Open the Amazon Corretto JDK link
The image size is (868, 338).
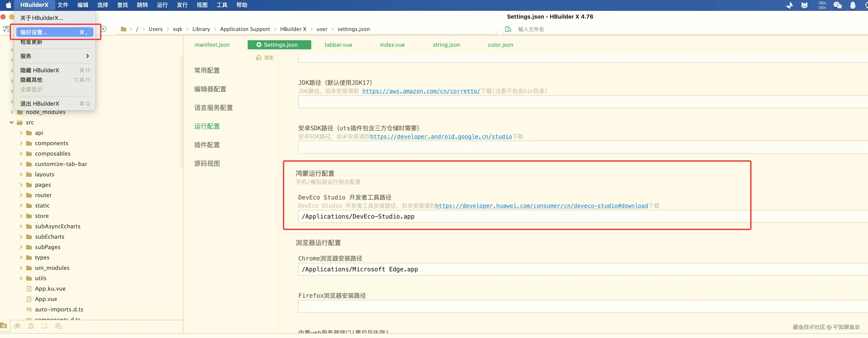pos(421,91)
